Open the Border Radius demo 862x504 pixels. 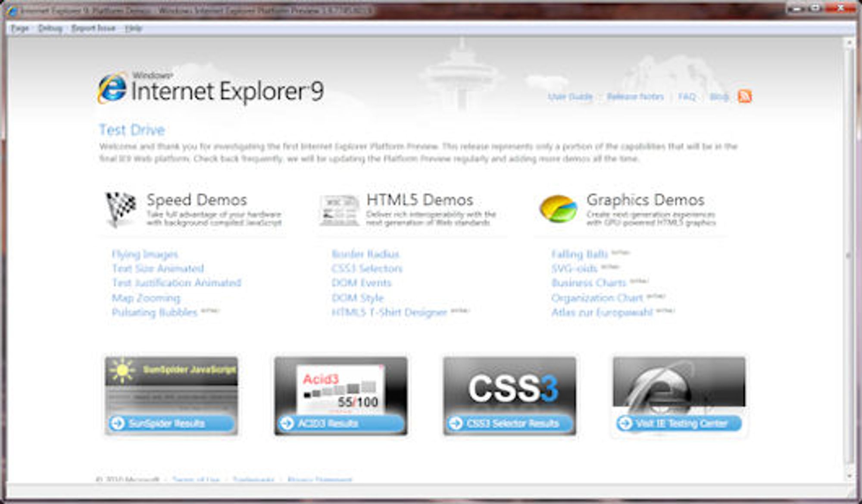click(365, 254)
